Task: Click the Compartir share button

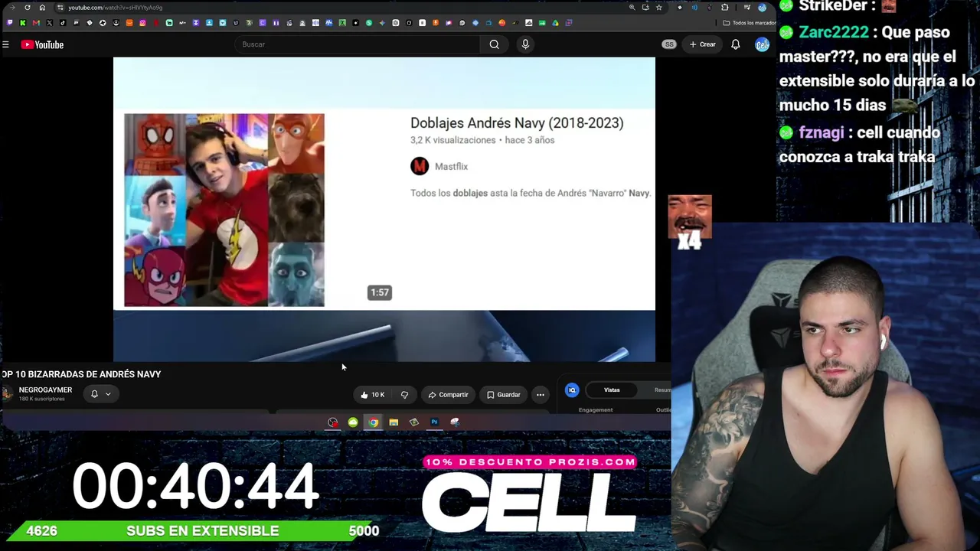Action: (x=448, y=395)
